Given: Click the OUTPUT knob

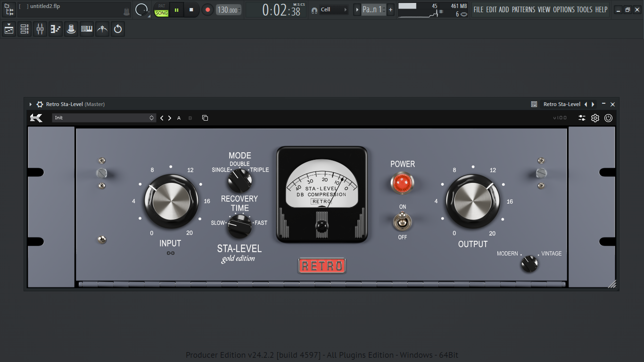Looking at the screenshot, I should click(x=473, y=202).
